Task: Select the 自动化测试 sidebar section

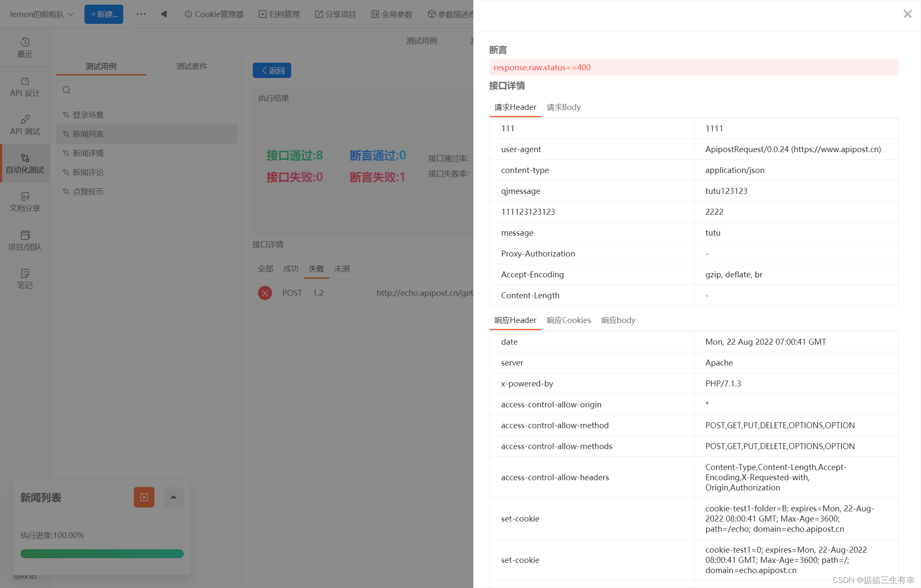Action: [25, 164]
